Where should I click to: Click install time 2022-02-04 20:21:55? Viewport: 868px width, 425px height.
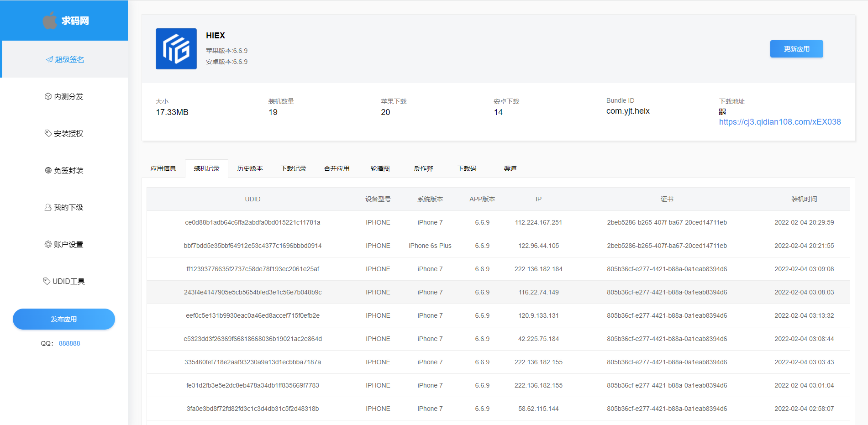coord(804,246)
